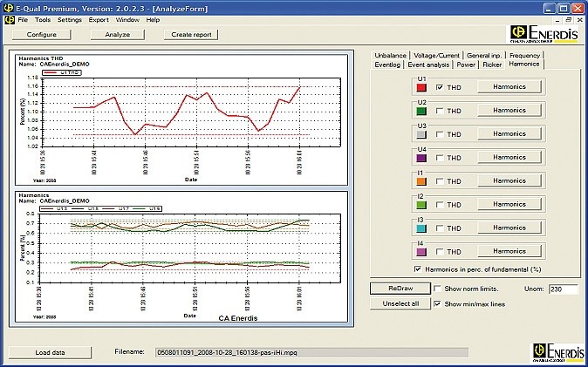Click the purple U4 color swatch

click(422, 158)
